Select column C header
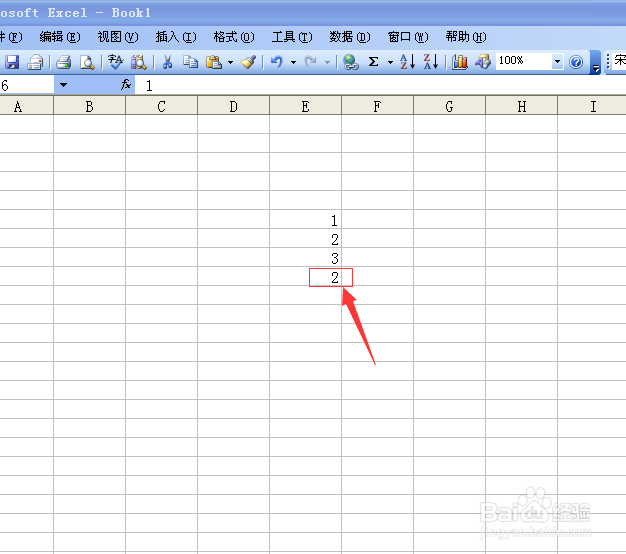The width and height of the screenshot is (626, 554). tap(161, 106)
